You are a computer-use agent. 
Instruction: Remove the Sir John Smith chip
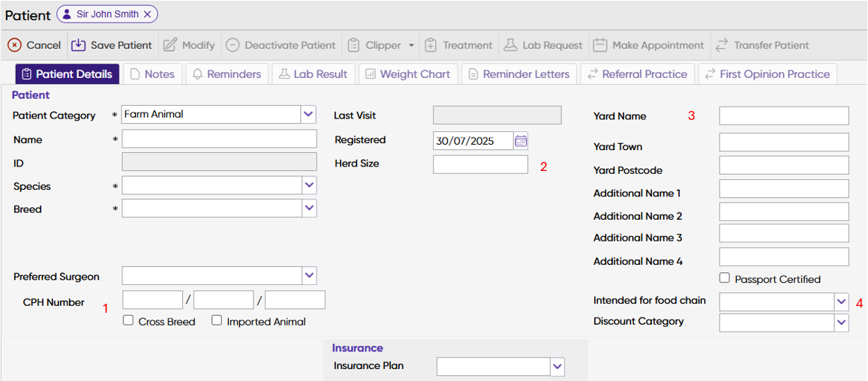(147, 15)
